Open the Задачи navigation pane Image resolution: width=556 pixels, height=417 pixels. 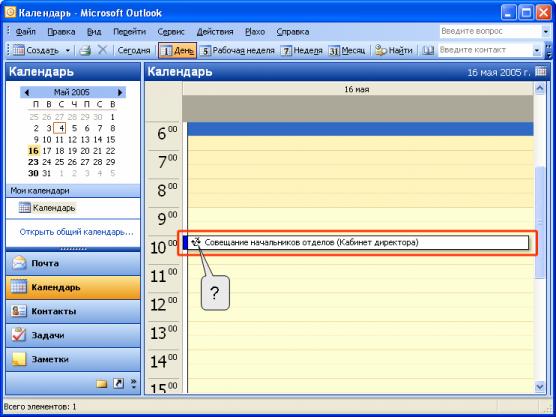(73, 335)
